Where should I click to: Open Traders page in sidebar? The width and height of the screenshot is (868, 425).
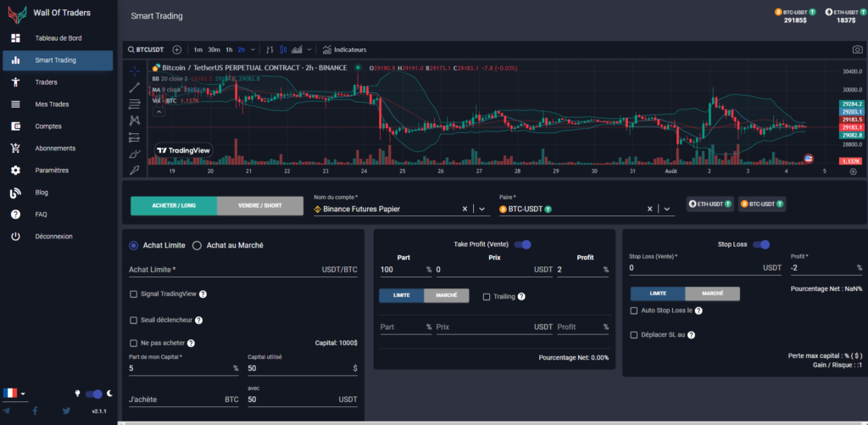click(47, 82)
